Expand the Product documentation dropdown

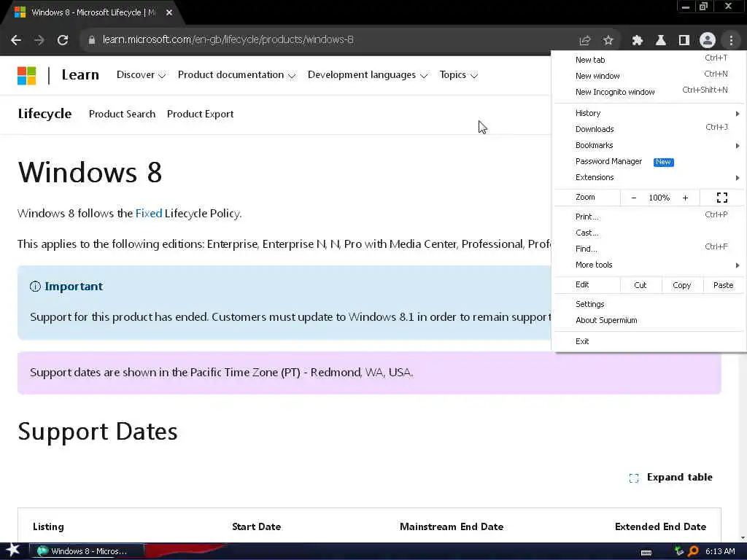tap(237, 75)
